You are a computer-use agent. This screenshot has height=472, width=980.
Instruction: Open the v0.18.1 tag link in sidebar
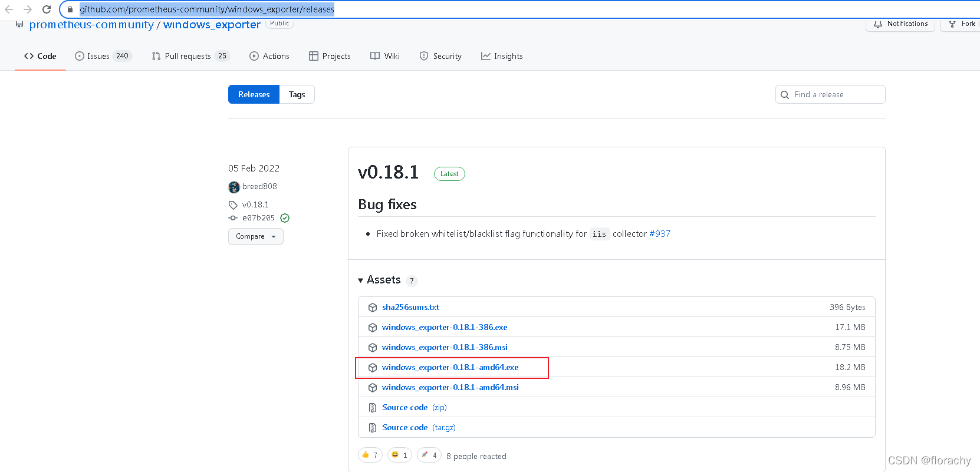point(255,204)
